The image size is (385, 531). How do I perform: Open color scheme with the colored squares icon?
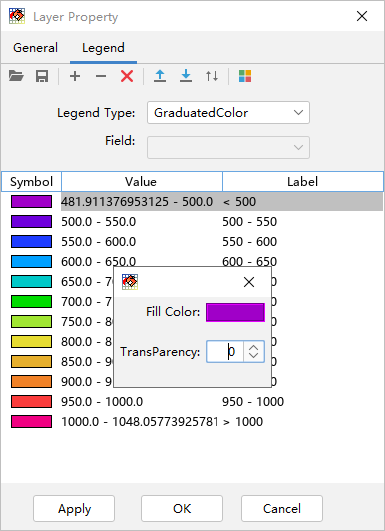[245, 76]
